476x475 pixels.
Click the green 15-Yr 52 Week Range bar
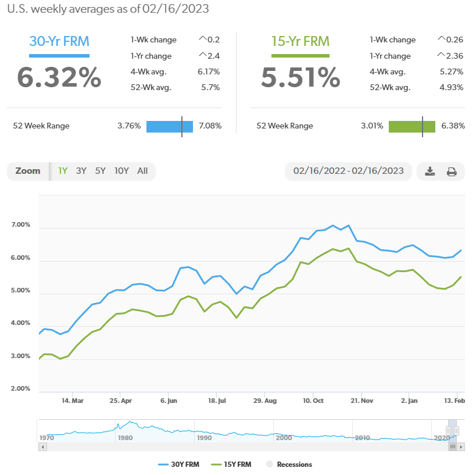click(x=411, y=126)
